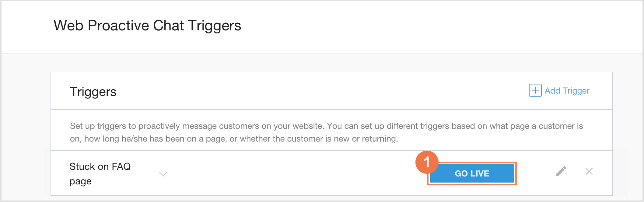Click the description line starting 'on, how long'
The width and height of the screenshot is (644, 202).
click(x=234, y=139)
